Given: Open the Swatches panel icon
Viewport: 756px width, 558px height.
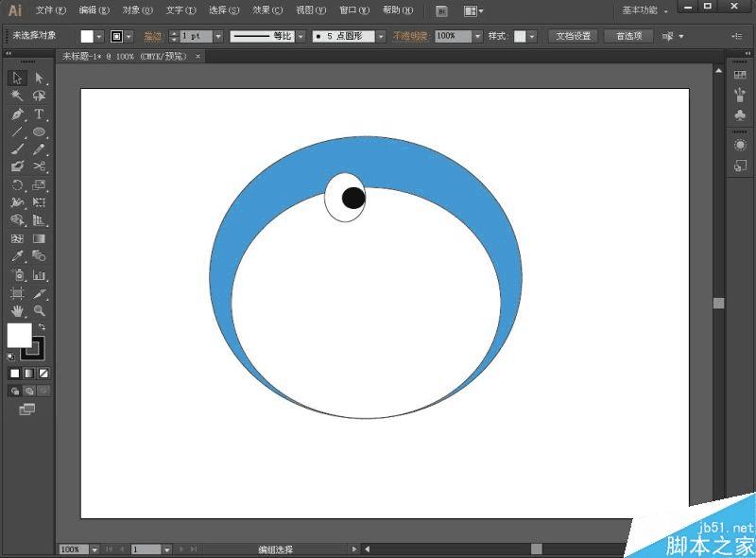Looking at the screenshot, I should tap(740, 75).
